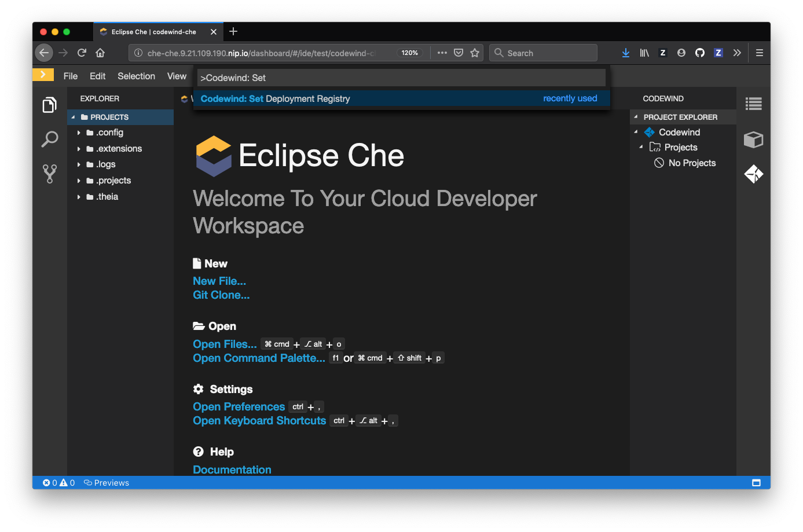Click the yellow Che dashboard arrow icon
803x532 pixels.
pyautogui.click(x=43, y=75)
